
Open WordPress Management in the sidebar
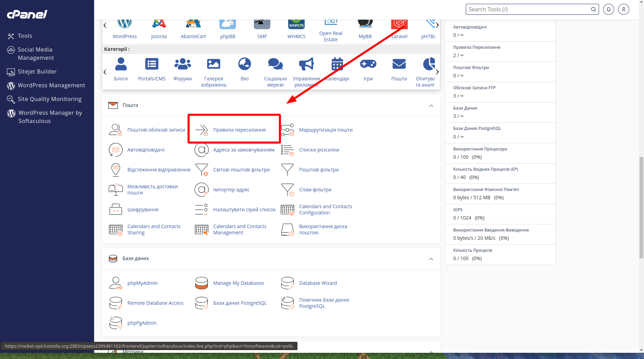52,85
